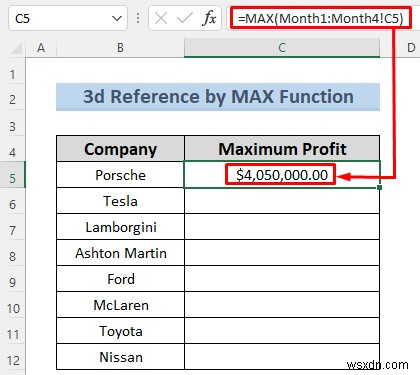Viewport: 420px width, 375px height.
Task: Select column C header
Action: pos(282,48)
